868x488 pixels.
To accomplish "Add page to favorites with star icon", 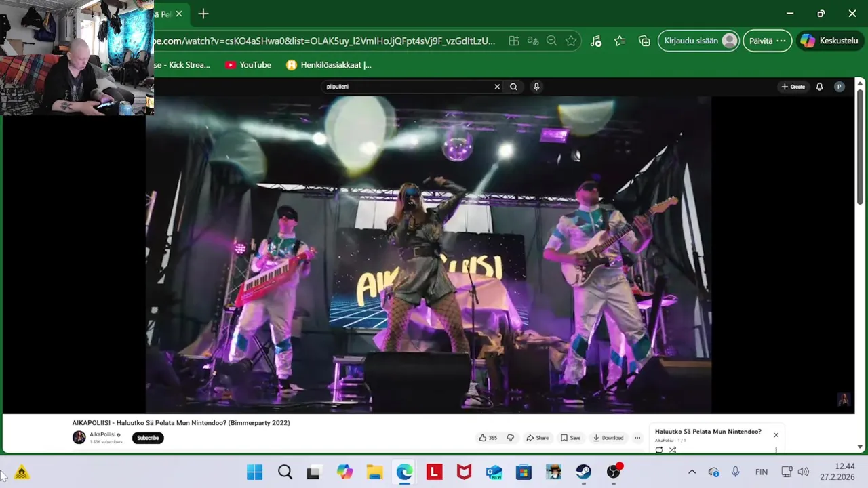I will tap(571, 41).
